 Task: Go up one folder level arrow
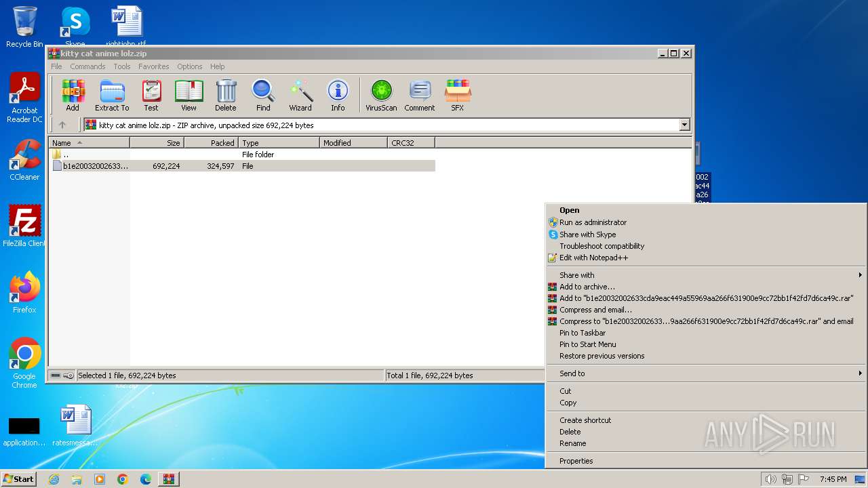tap(62, 125)
